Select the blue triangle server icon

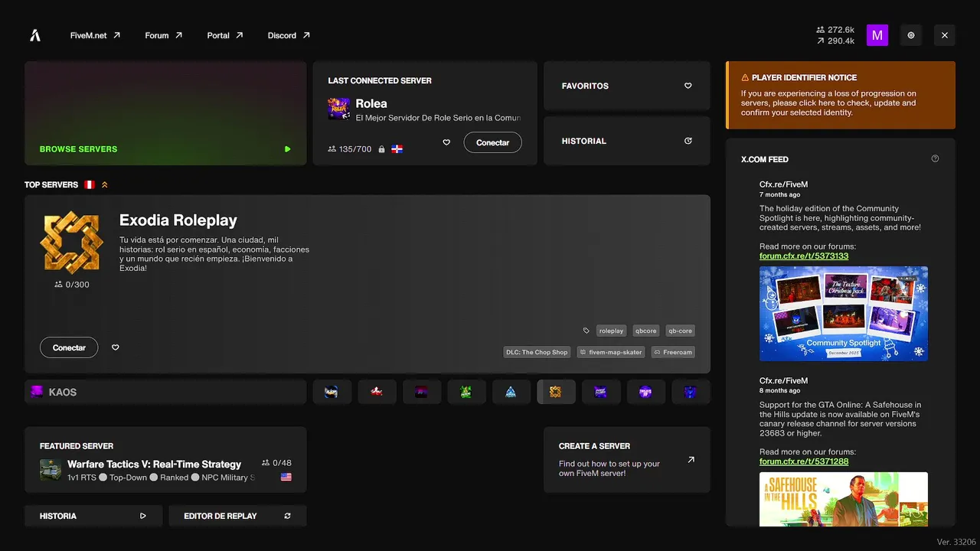[x=511, y=392]
